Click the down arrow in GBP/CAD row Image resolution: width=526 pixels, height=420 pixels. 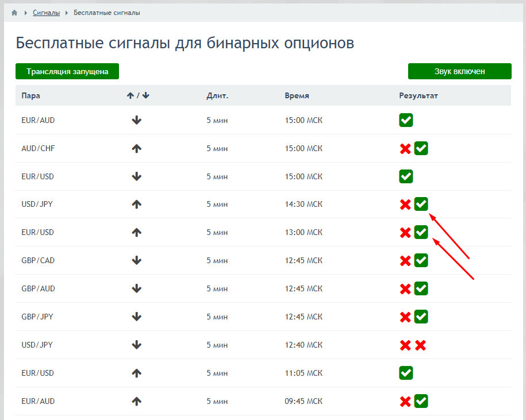pyautogui.click(x=137, y=260)
